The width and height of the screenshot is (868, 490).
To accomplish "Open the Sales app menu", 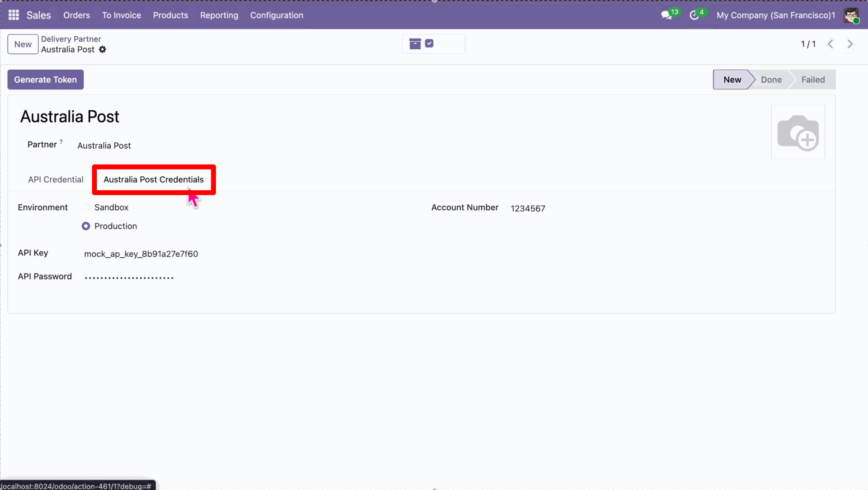I will [39, 15].
